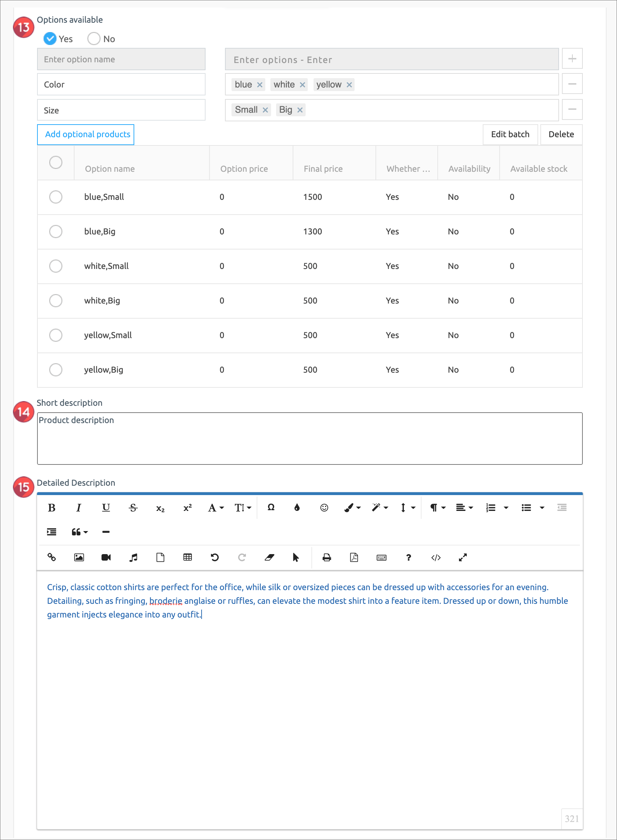Insert a link using the link icon
This screenshot has width=617, height=840.
pyautogui.click(x=51, y=557)
